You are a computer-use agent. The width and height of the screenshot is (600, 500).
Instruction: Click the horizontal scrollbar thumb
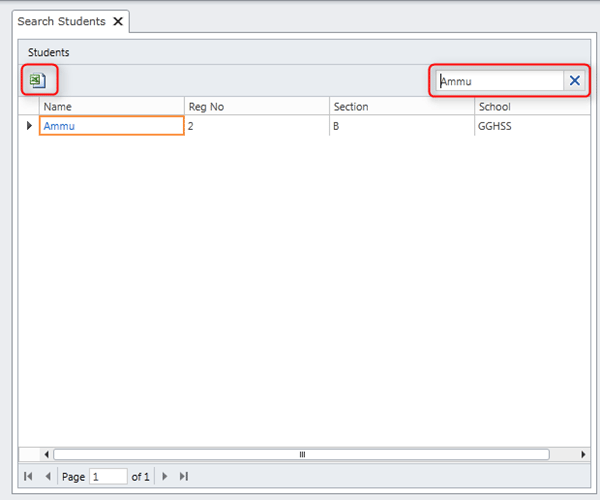point(302,454)
